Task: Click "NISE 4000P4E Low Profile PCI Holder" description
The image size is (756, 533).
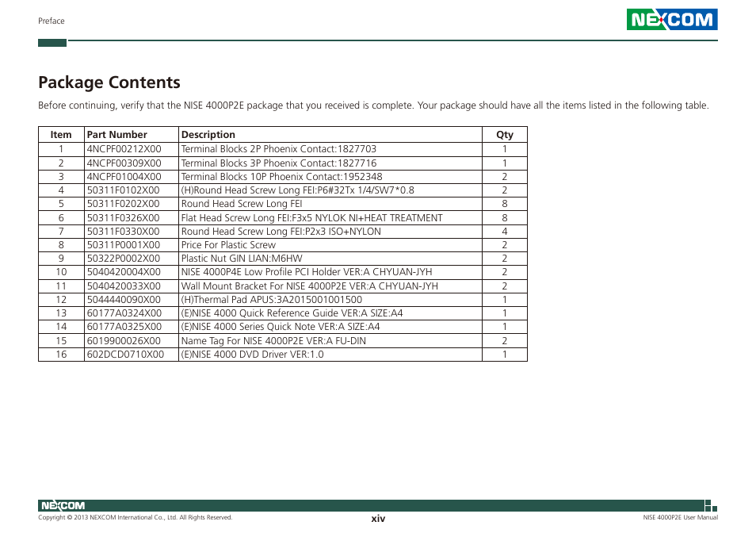Action: (x=307, y=271)
